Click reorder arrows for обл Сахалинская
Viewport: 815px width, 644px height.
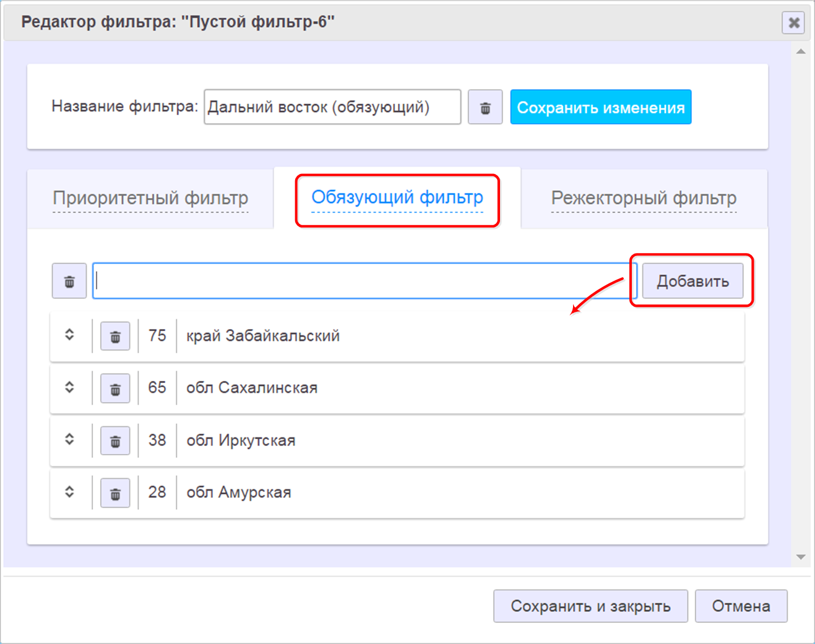point(69,387)
